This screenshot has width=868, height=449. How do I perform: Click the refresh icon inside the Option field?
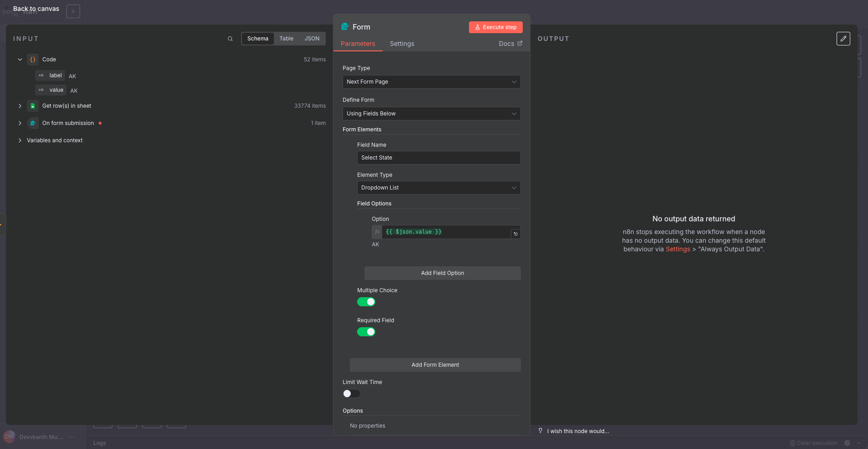point(515,233)
